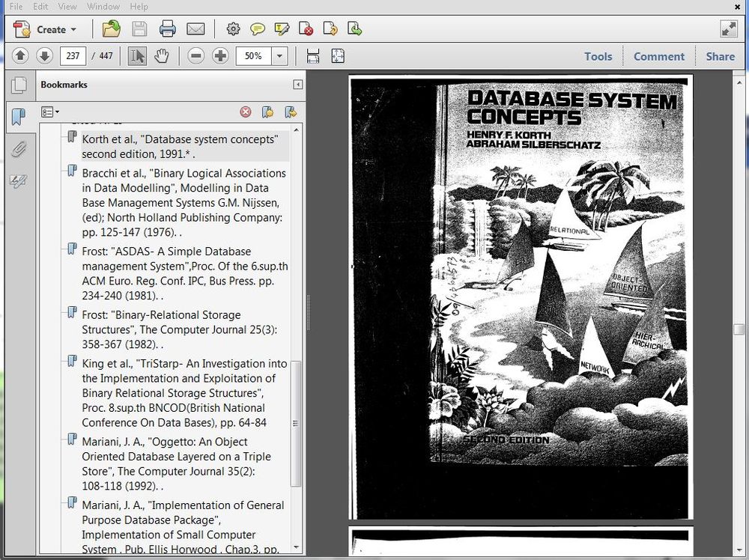The image size is (749, 560).
Task: Show the Attachments paperclip panel
Action: pyautogui.click(x=19, y=150)
